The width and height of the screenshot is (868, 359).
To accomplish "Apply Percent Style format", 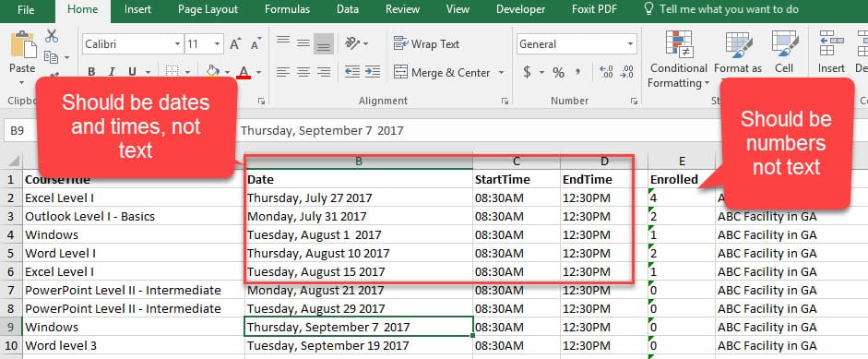I will point(559,72).
